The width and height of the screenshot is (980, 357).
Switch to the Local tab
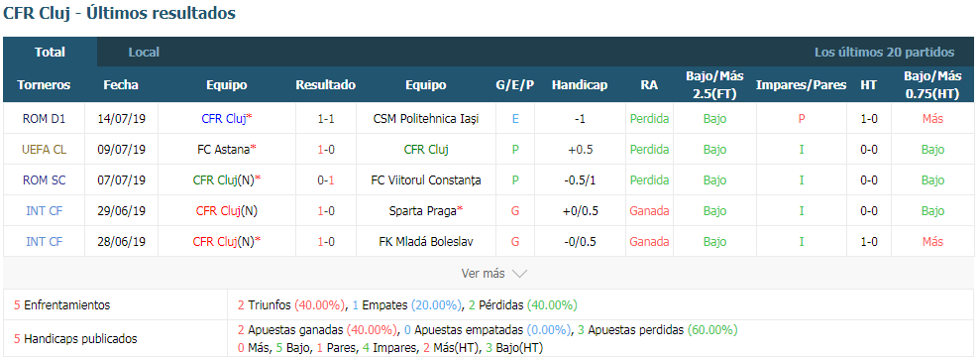144,53
